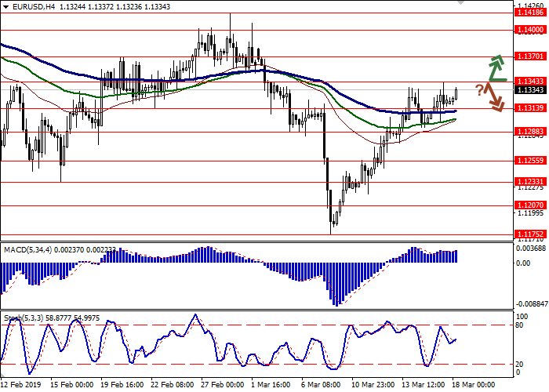Screen dimensions: 549x392
Task: Click the 1.12559 red price label
Action: 529,161
